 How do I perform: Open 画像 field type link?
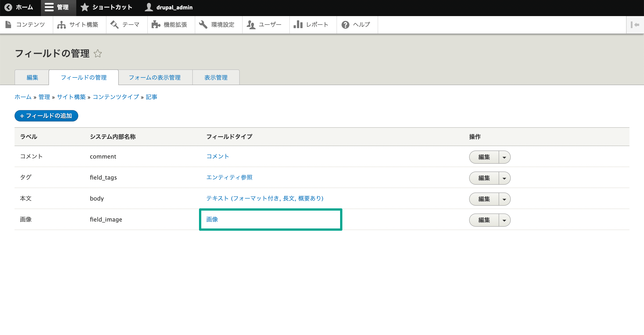click(x=212, y=219)
